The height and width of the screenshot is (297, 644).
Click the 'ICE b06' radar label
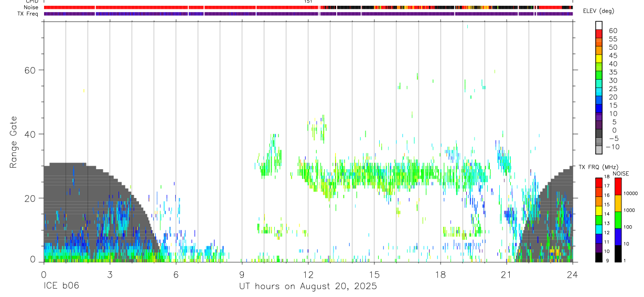tap(60, 287)
